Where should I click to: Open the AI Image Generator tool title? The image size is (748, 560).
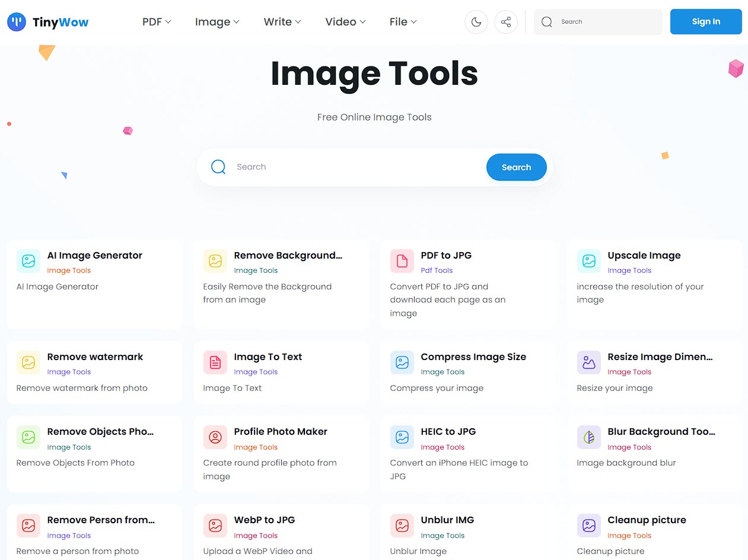tap(95, 256)
